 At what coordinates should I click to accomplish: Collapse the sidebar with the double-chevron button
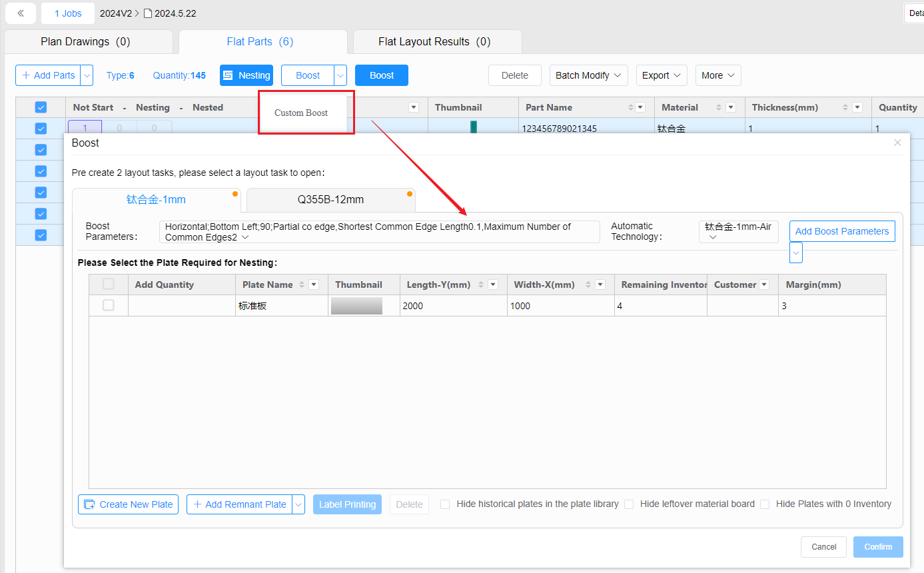coord(21,13)
